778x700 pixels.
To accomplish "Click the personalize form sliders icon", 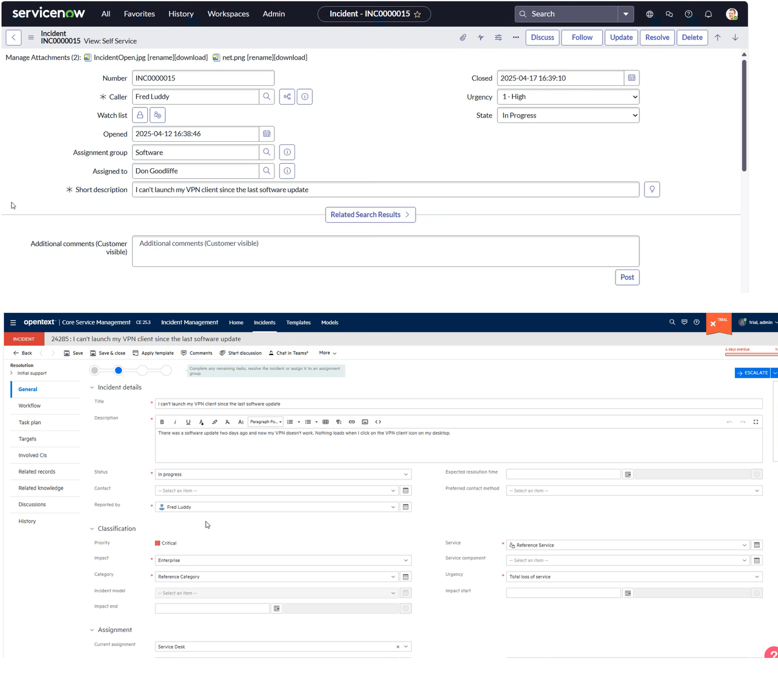I will click(x=498, y=38).
